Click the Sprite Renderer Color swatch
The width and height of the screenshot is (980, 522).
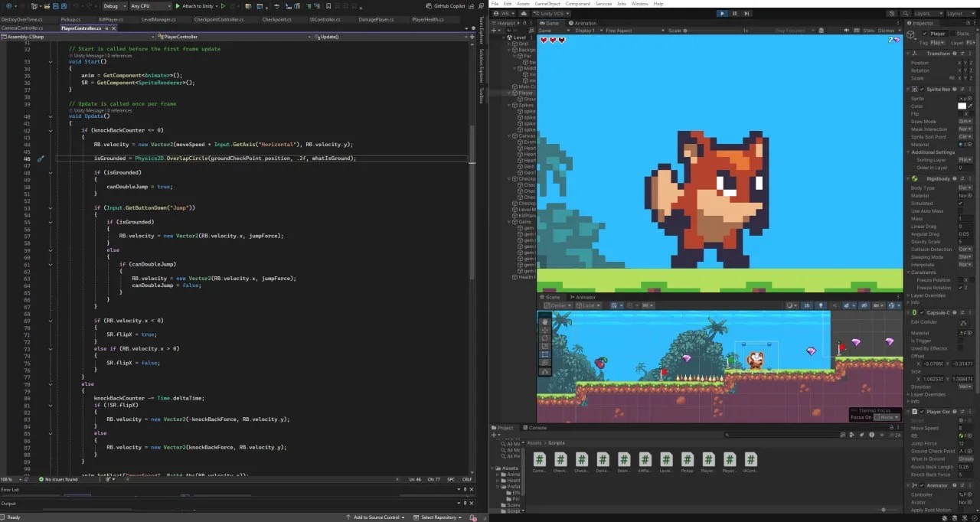pyautogui.click(x=962, y=106)
